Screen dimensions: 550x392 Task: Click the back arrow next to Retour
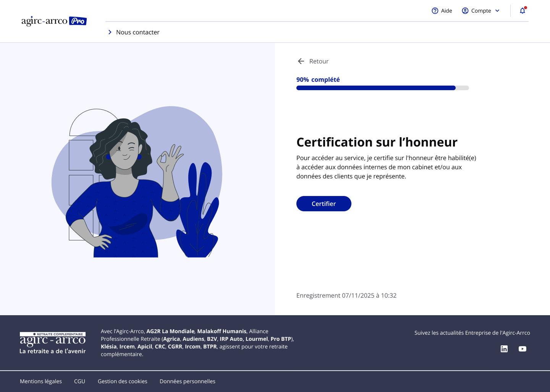(x=301, y=61)
